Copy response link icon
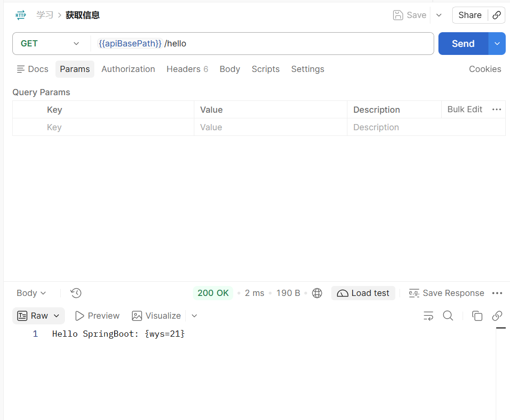The width and height of the screenshot is (510, 420). tap(497, 316)
